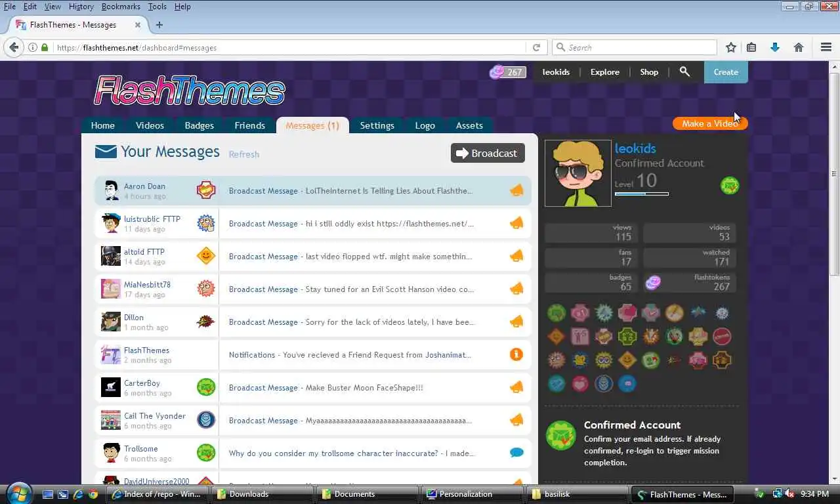Viewport: 840px width, 504px height.
Task: Click the level progress bar
Action: pyautogui.click(x=641, y=194)
